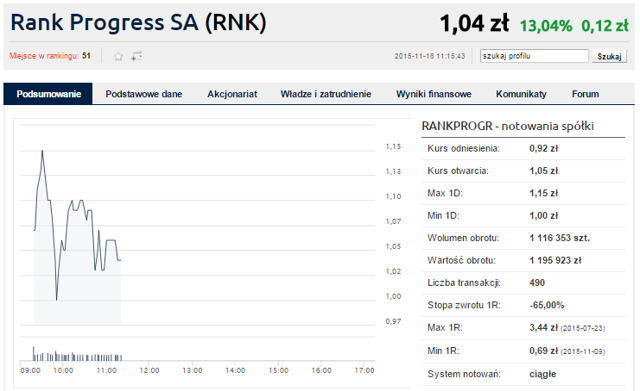This screenshot has height=391, width=640.
Task: Click the 12:00 time axis label
Action: (x=149, y=371)
